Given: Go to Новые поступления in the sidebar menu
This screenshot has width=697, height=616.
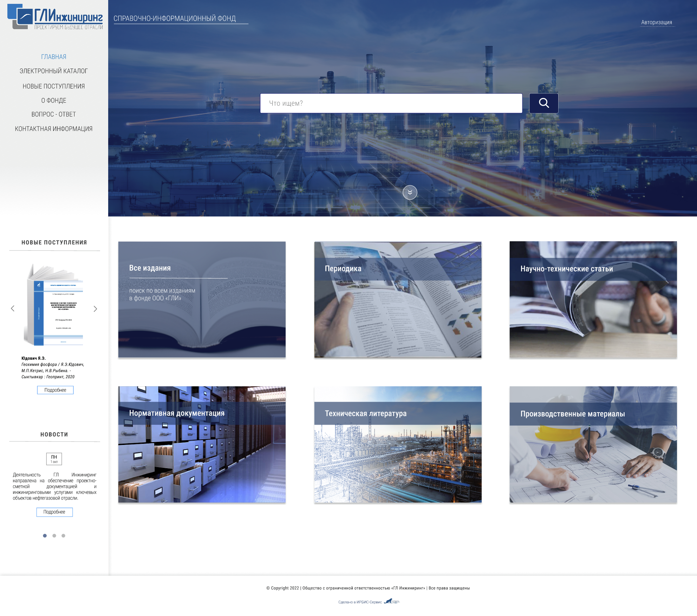Looking at the screenshot, I should point(53,86).
